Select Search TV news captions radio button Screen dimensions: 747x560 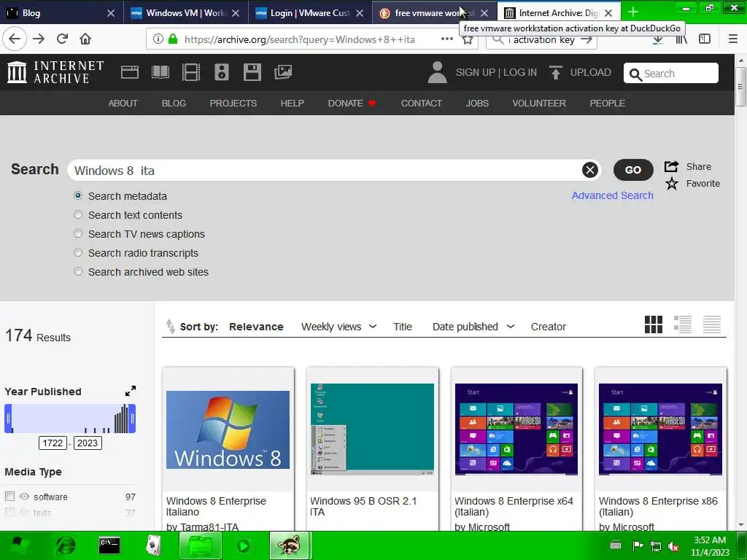(x=77, y=234)
